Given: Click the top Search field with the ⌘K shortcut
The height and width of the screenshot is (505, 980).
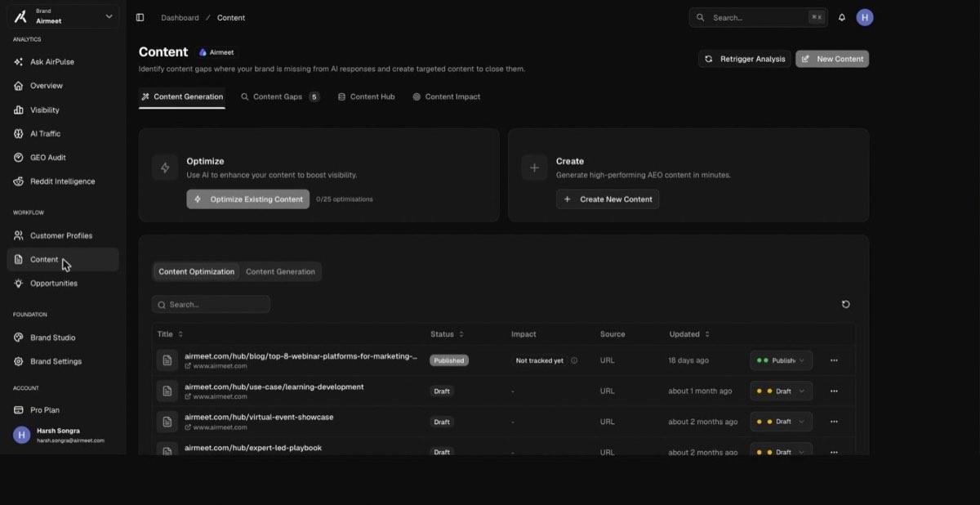Looking at the screenshot, I should pos(759,17).
